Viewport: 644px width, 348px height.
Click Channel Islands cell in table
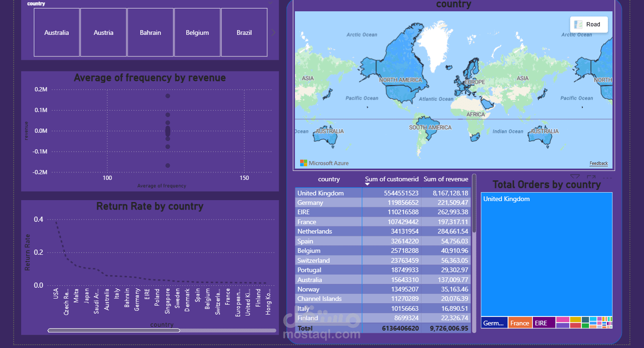328,299
